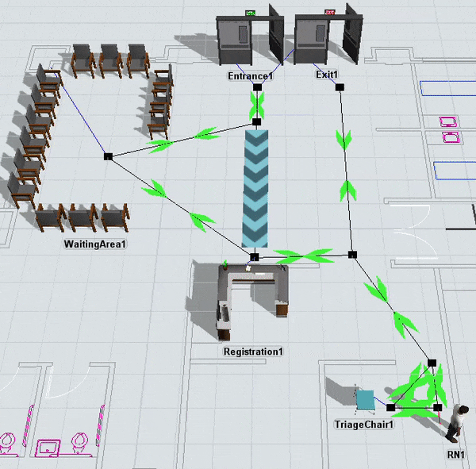The height and width of the screenshot is (469, 476).
Task: Select the network node beside the waiting area
Action: [108, 156]
